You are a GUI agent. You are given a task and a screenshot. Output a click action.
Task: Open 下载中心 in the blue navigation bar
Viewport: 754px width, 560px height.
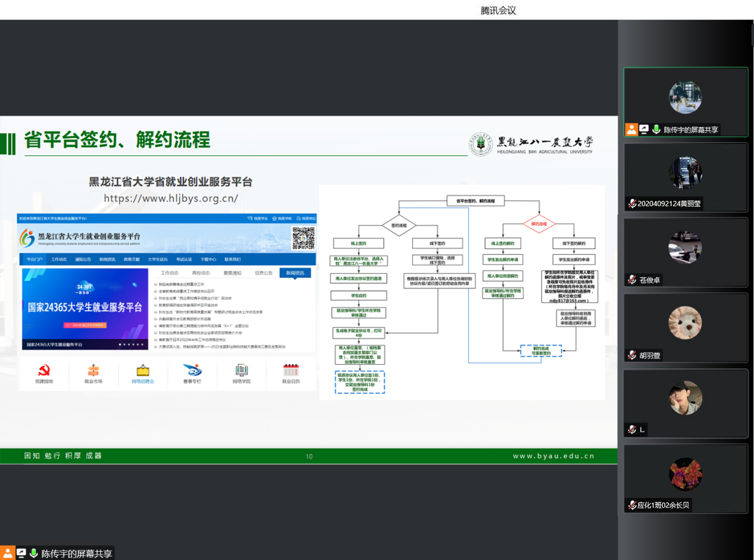pos(208,259)
